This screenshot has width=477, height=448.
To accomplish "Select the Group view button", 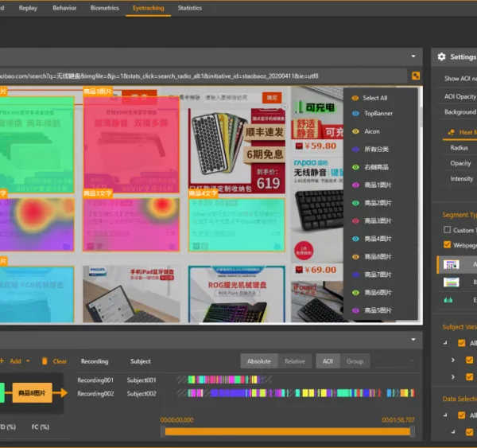I will click(x=355, y=361).
